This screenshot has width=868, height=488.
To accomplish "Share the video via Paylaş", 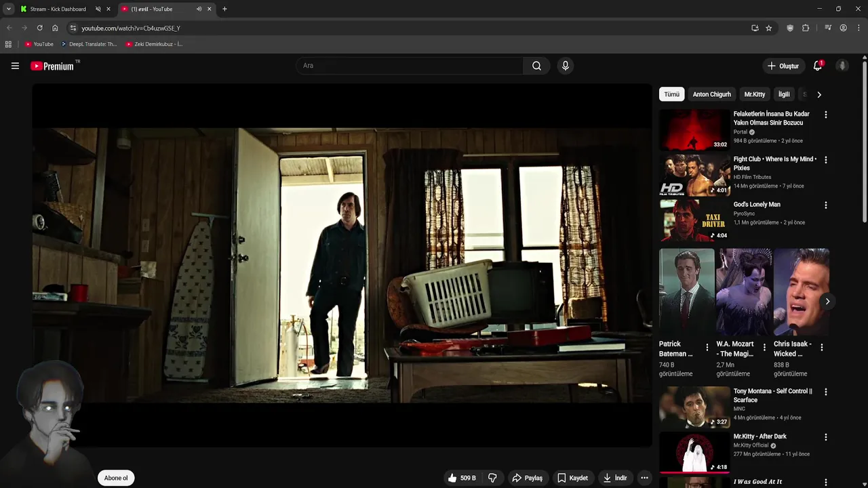I will (527, 478).
